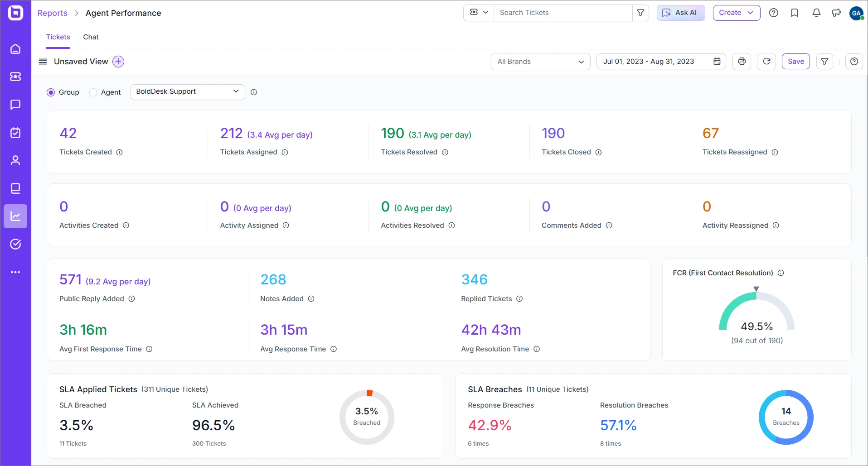
Task: Click info icon next to Tickets Reassigned
Action: coord(775,153)
